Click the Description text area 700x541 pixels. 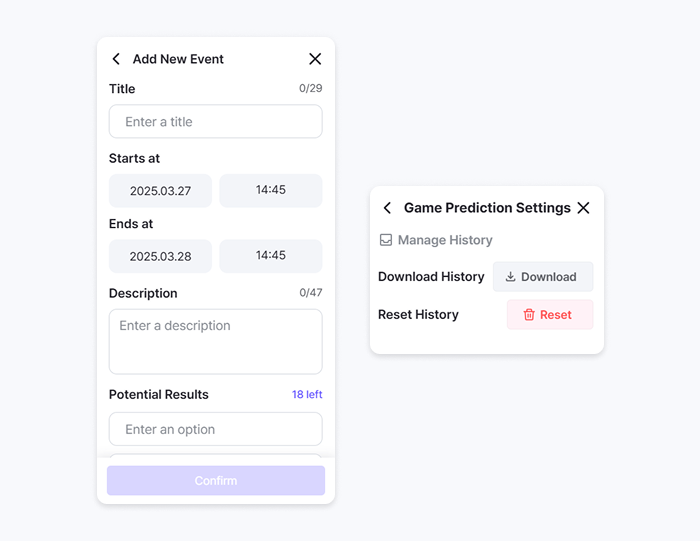(216, 341)
